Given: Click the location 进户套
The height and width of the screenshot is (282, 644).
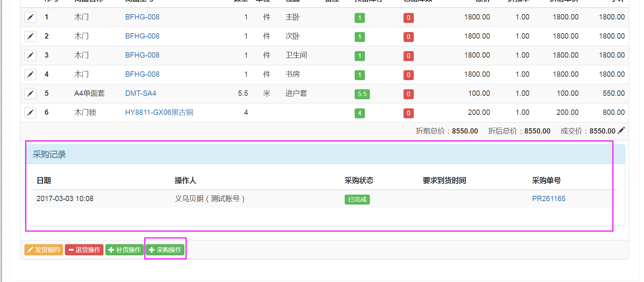Looking at the screenshot, I should [296, 93].
